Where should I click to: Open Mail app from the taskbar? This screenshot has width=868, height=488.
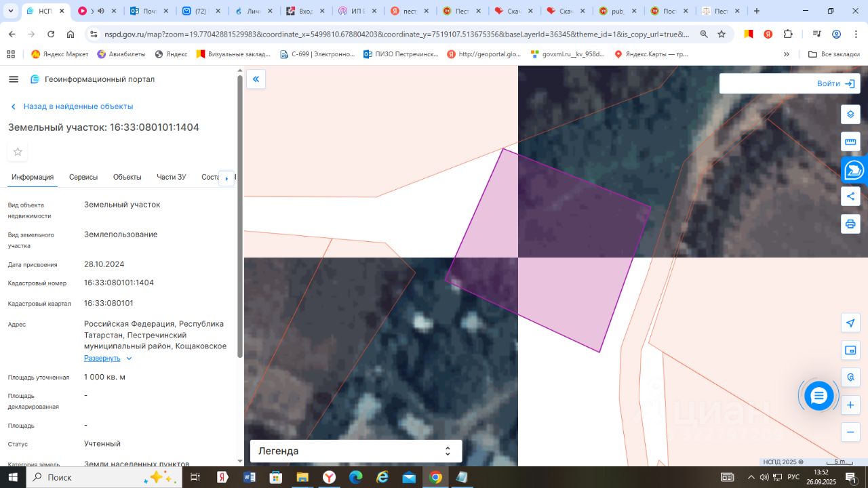click(x=409, y=477)
